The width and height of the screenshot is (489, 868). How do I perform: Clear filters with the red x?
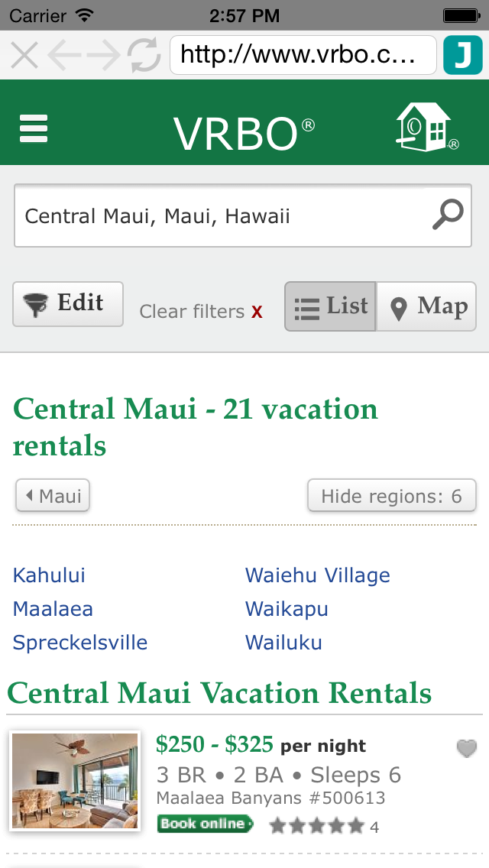coord(257,313)
